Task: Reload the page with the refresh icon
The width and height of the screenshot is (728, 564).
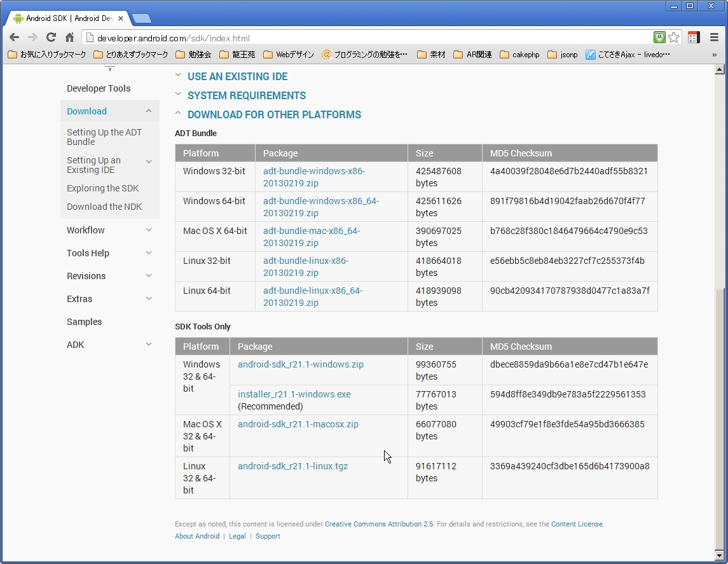Action: point(51,38)
